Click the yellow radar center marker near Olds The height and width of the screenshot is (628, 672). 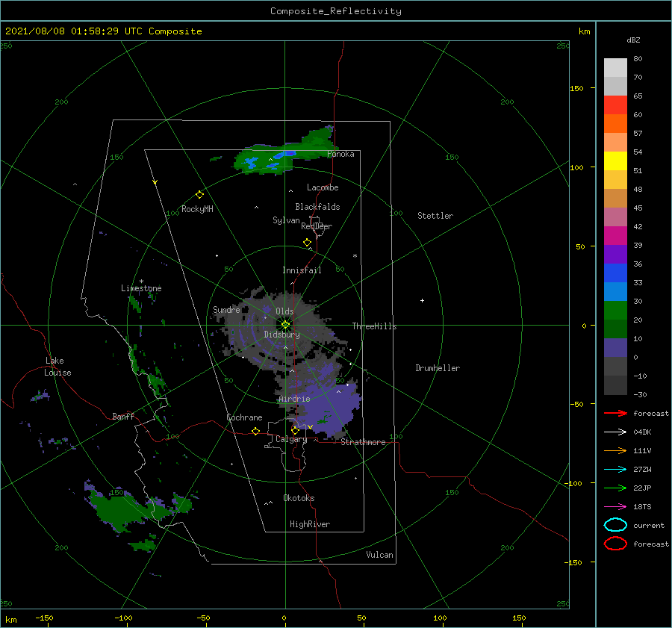[x=285, y=325]
